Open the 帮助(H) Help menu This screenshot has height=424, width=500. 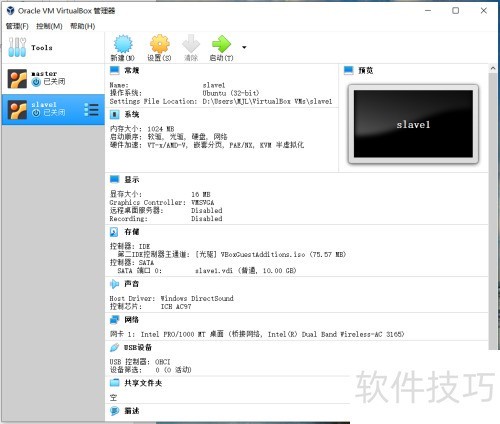pos(83,26)
